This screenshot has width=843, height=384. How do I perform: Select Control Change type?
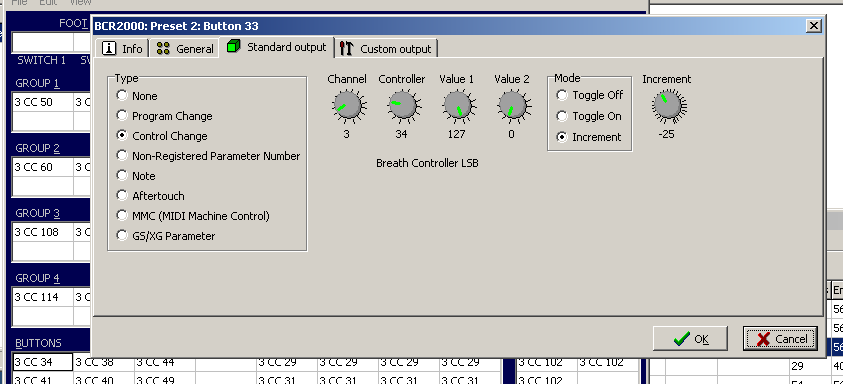pyautogui.click(x=162, y=136)
